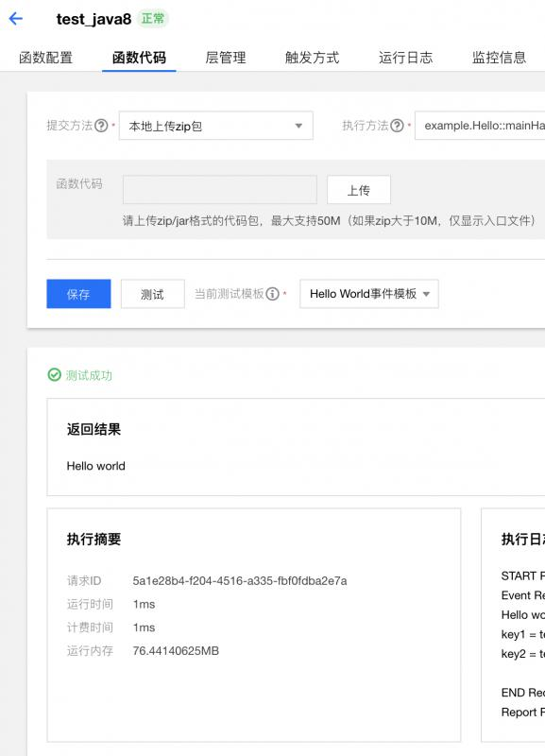545x756 pixels.
Task: Switch to the 函数代码 tab
Action: point(139,58)
